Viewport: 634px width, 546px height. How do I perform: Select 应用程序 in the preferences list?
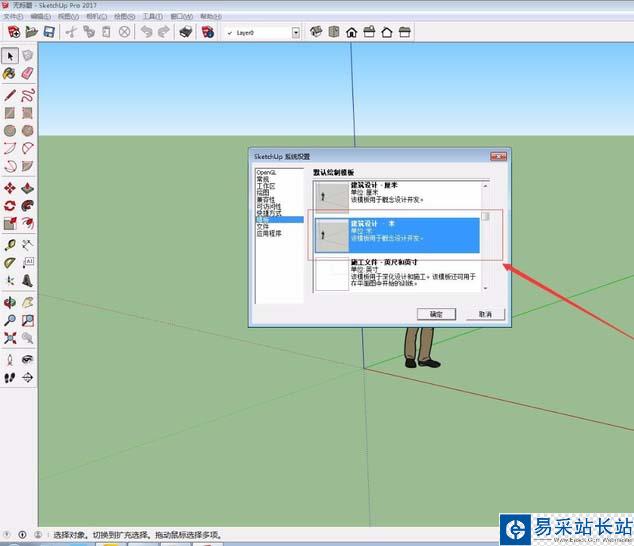click(269, 233)
